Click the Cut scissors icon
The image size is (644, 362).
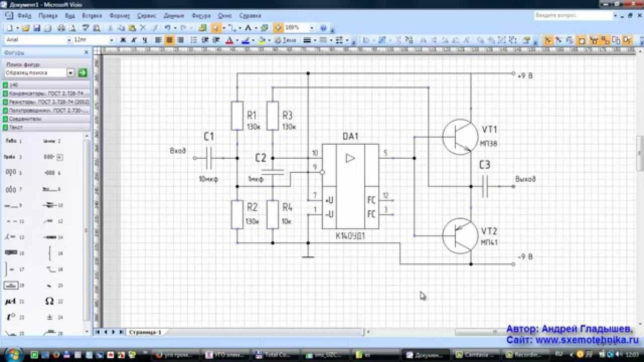(109, 27)
